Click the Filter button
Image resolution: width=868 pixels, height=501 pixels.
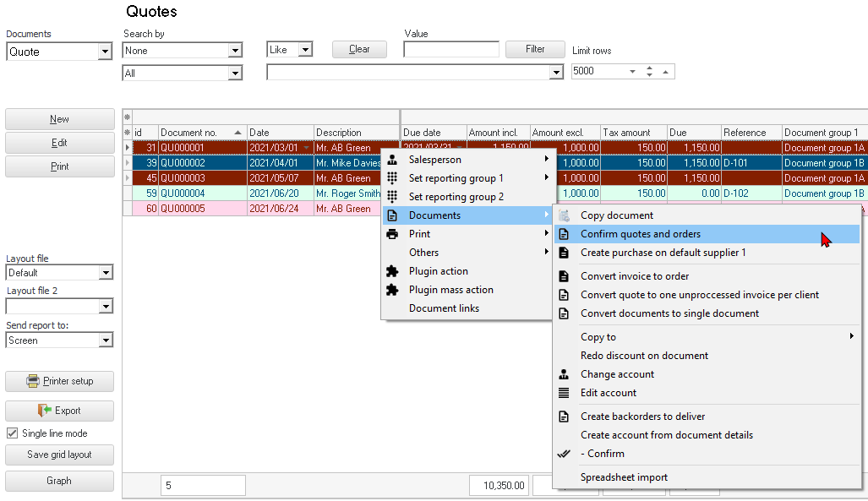[535, 49]
